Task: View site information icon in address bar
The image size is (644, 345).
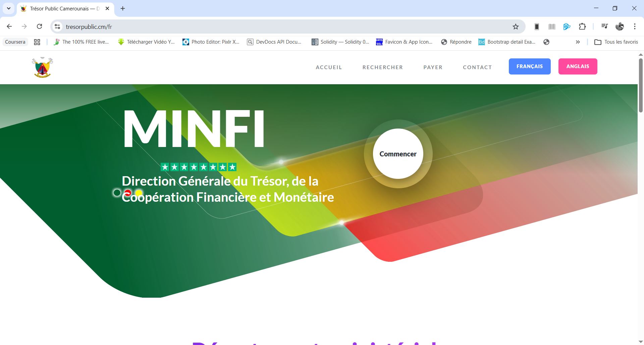Action: tap(57, 27)
